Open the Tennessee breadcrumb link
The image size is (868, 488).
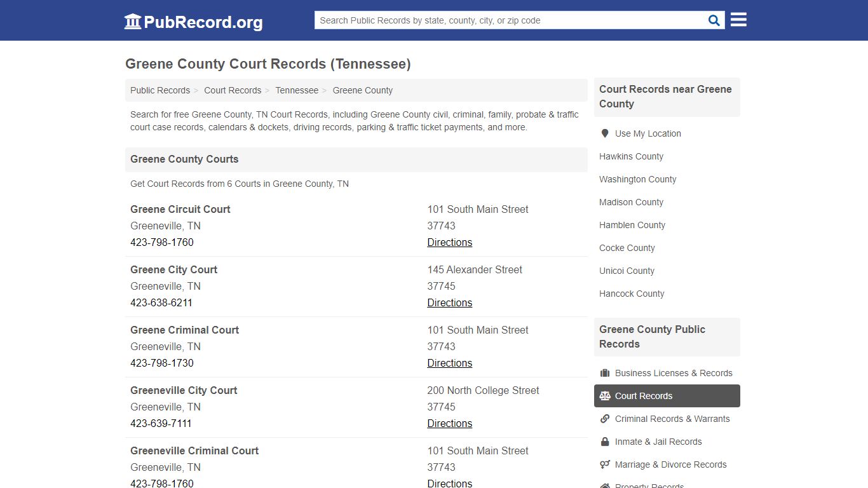[x=297, y=90]
